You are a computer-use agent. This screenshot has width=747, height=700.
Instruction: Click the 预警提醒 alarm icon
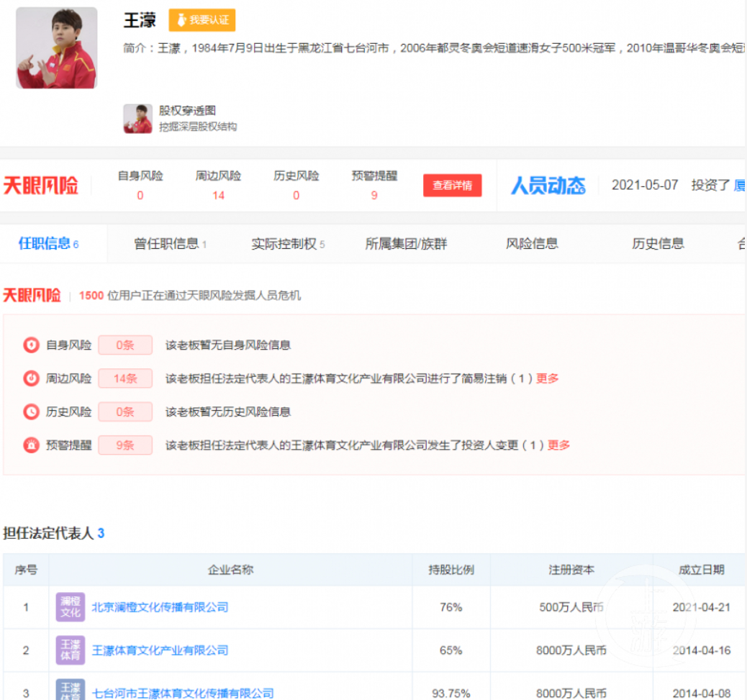tap(32, 445)
